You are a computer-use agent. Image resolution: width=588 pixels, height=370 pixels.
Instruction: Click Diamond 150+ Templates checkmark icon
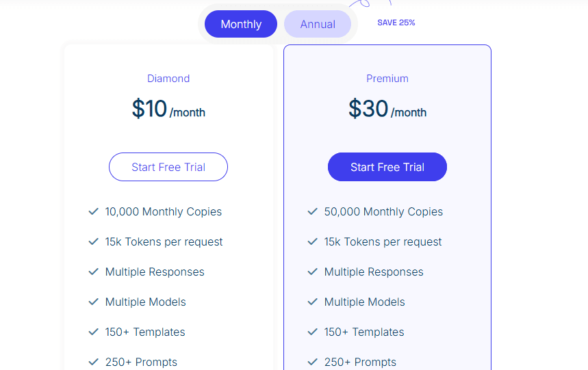pyautogui.click(x=94, y=332)
